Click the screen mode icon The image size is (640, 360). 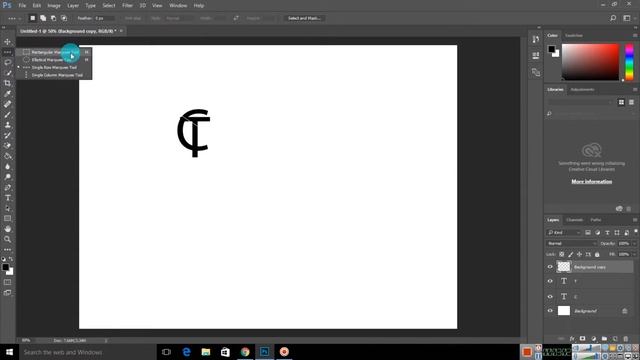pos(7,293)
